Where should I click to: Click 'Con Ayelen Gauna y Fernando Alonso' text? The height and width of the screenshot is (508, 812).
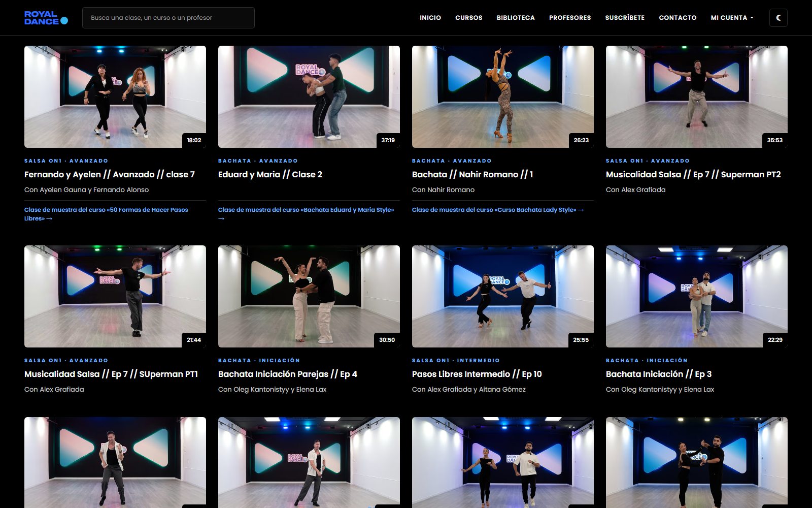(x=87, y=189)
